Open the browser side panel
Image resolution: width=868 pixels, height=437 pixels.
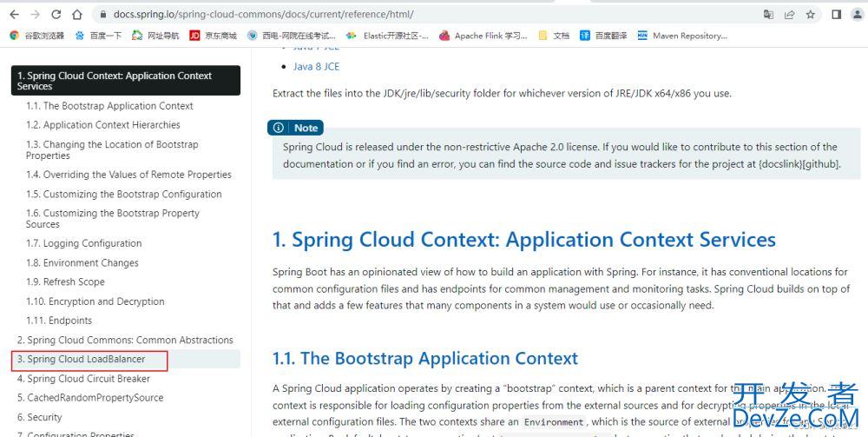pos(837,15)
